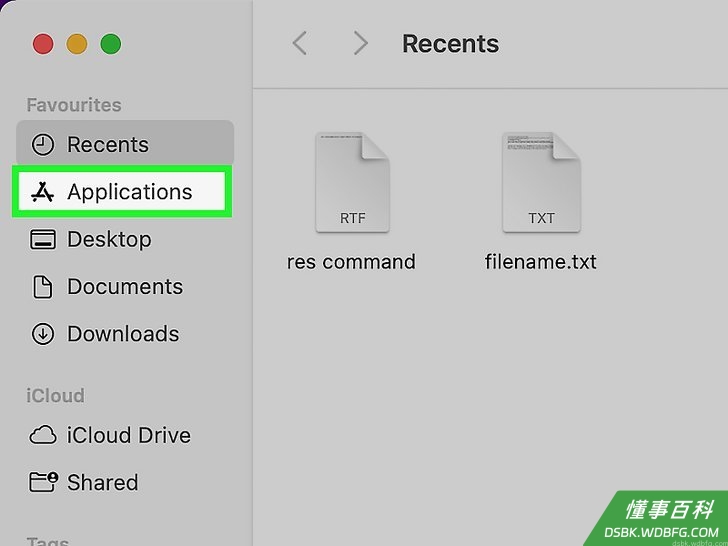Click the Shared folder icon

pos(44,482)
